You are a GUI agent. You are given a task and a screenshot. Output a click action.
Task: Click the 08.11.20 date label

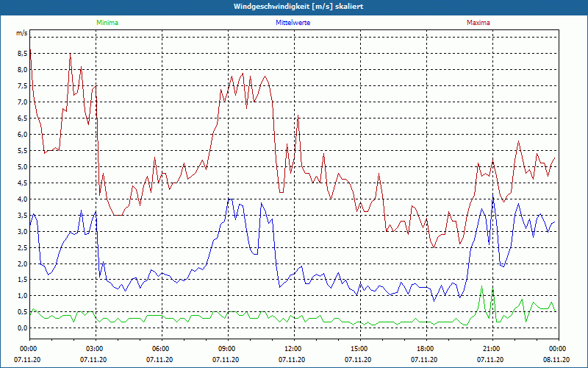point(557,360)
